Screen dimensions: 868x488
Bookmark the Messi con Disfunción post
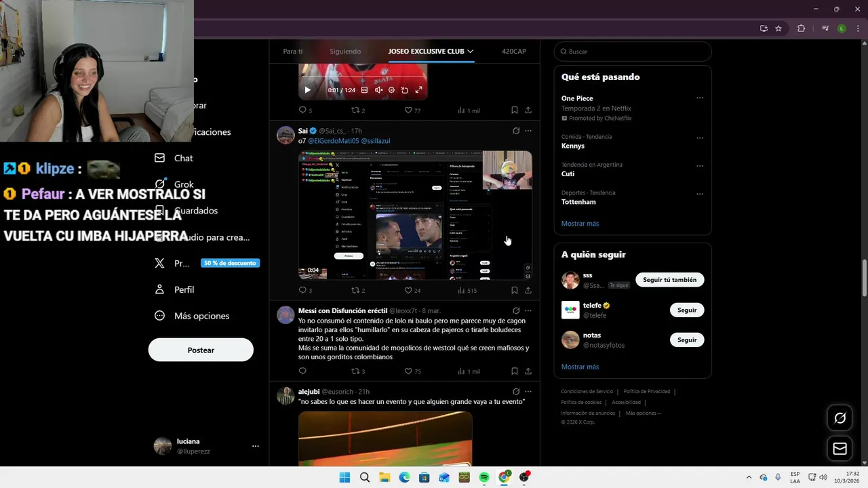(515, 371)
